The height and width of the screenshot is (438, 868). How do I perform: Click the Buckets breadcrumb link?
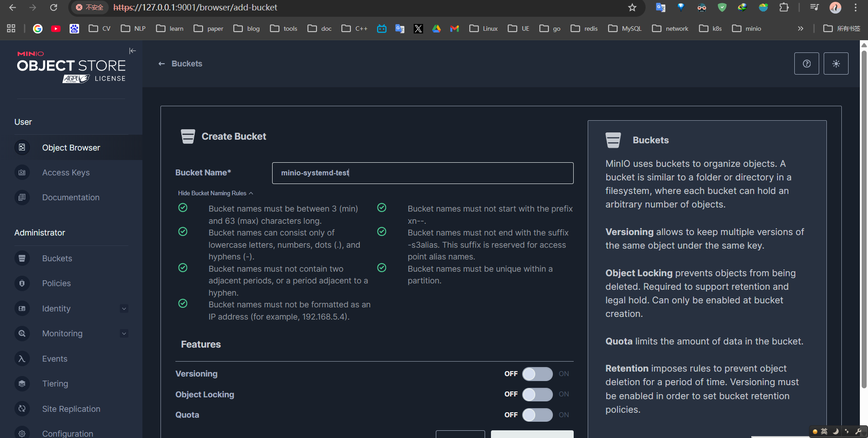click(x=187, y=64)
